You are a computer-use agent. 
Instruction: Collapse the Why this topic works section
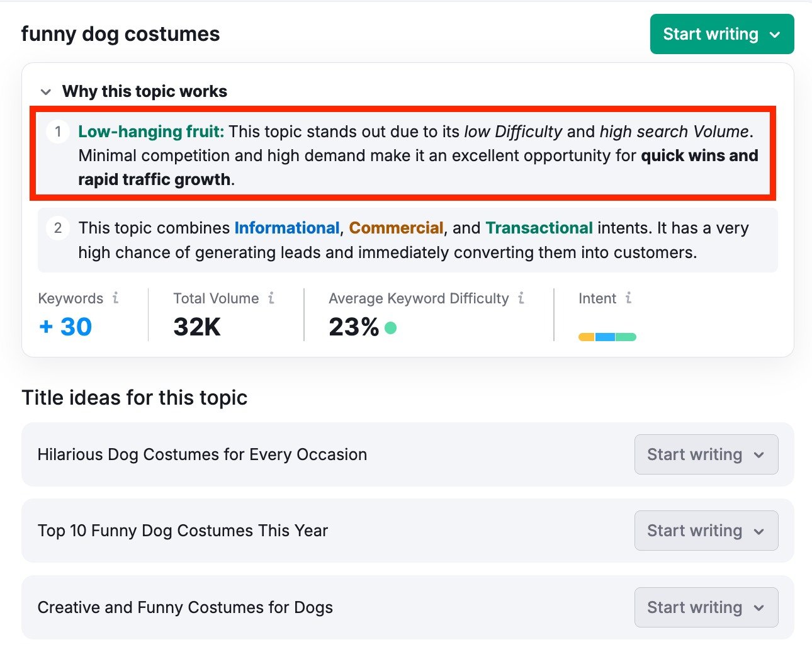[45, 91]
